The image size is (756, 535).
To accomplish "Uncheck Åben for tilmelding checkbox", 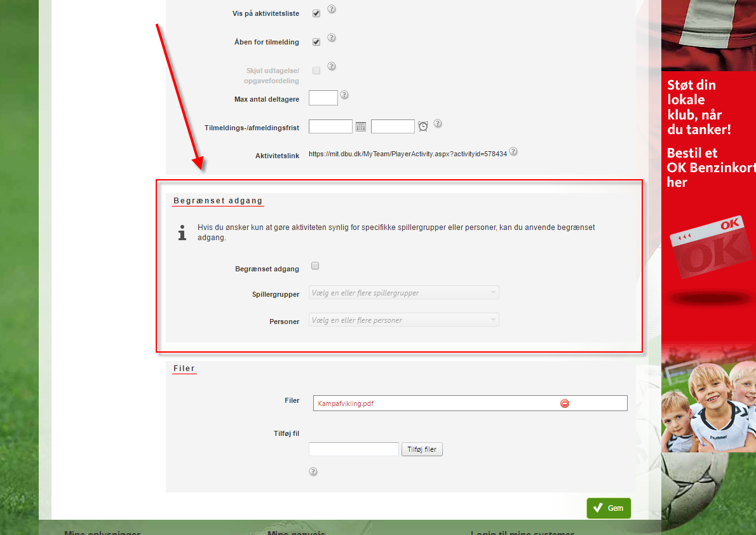I will click(x=316, y=42).
